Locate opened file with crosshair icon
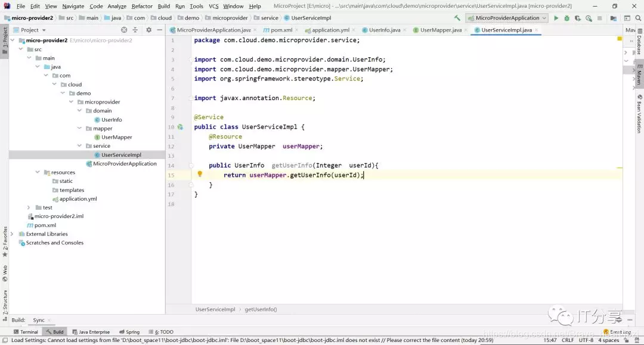The image size is (644, 345). coord(124,30)
